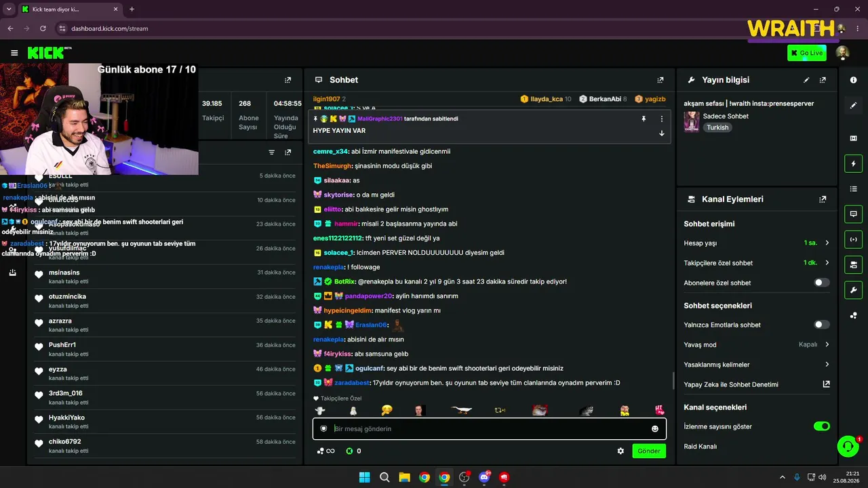Image resolution: width=868 pixels, height=488 pixels.
Task: Click the Sadece Sohbet category thumbnail
Action: [x=692, y=121]
